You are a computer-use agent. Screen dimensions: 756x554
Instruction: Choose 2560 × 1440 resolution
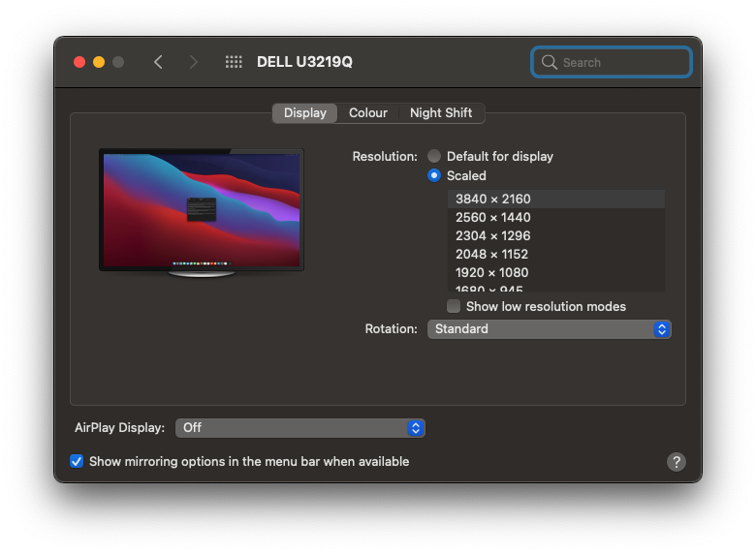556,217
